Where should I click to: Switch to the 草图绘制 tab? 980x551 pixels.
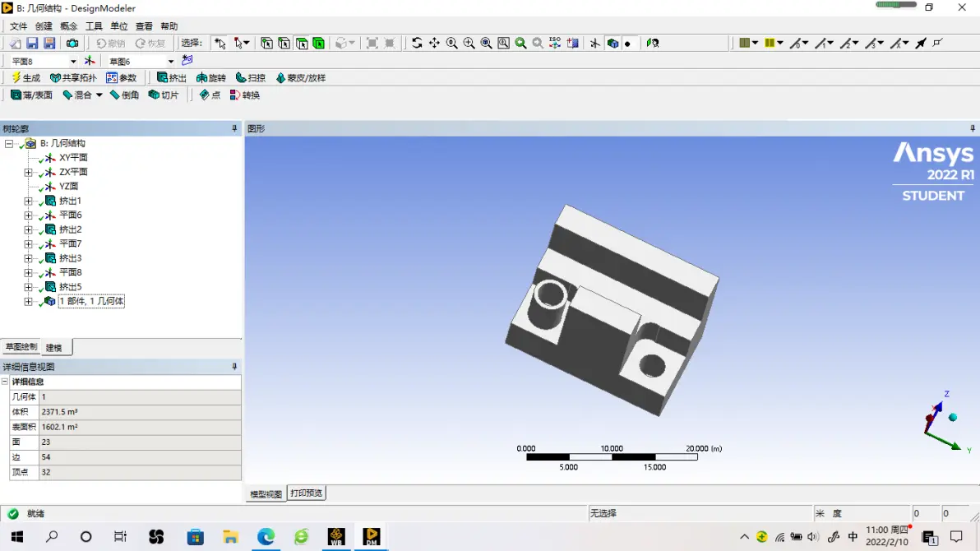[x=21, y=347]
